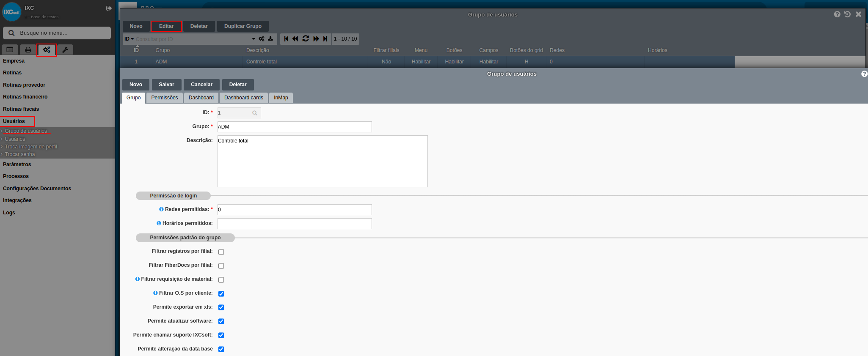Uncheck Permite chamar suporte IXCsoft checkbox
Image resolution: width=868 pixels, height=356 pixels.
221,335
